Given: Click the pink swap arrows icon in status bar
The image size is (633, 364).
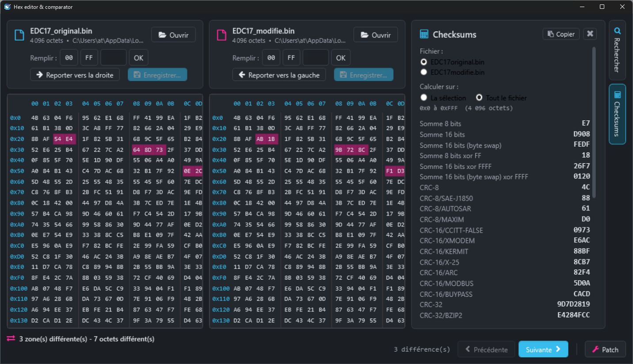Looking at the screenshot, I should click(x=11, y=338).
